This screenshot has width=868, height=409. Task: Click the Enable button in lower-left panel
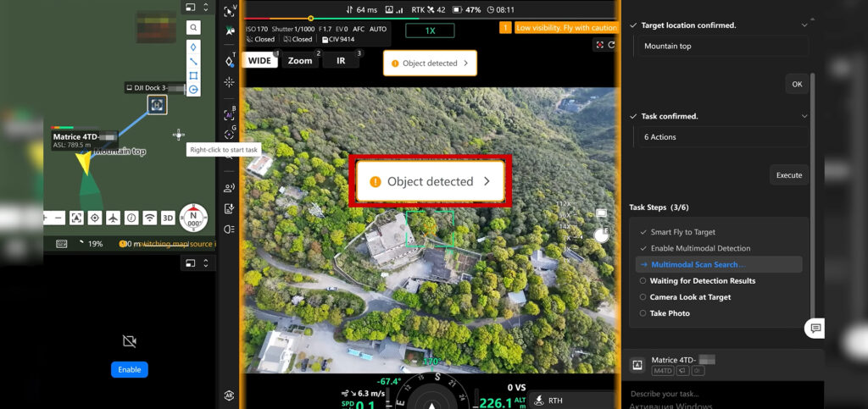tap(130, 370)
